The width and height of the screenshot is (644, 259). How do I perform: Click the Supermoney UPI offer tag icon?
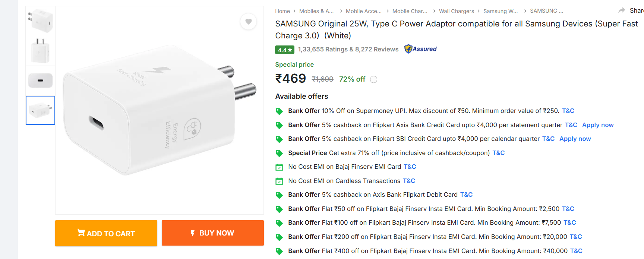tap(279, 111)
